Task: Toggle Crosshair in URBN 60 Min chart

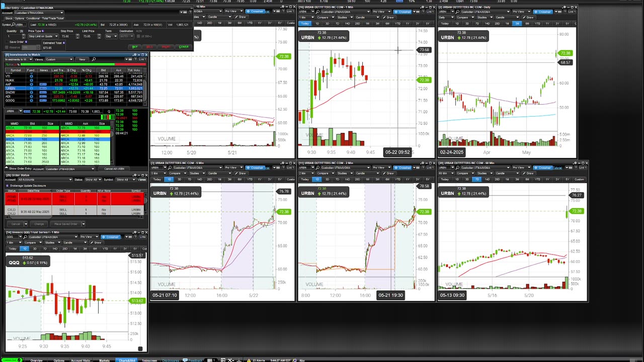Action: coord(543,167)
